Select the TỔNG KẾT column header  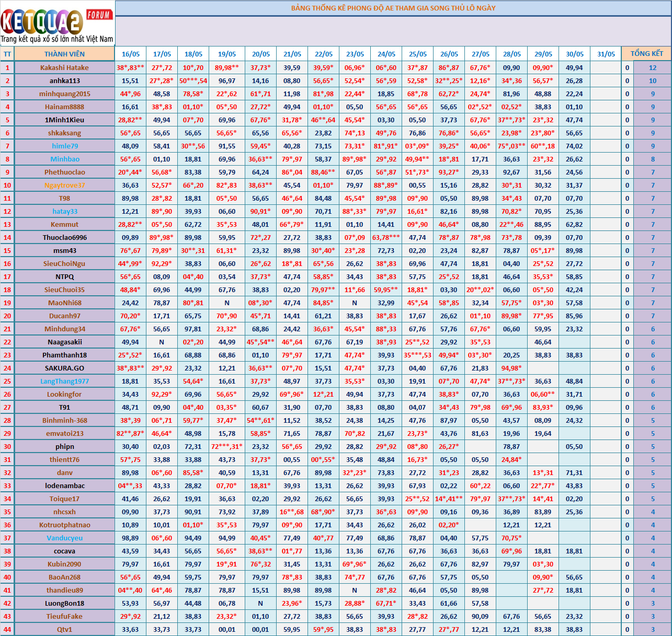click(646, 54)
